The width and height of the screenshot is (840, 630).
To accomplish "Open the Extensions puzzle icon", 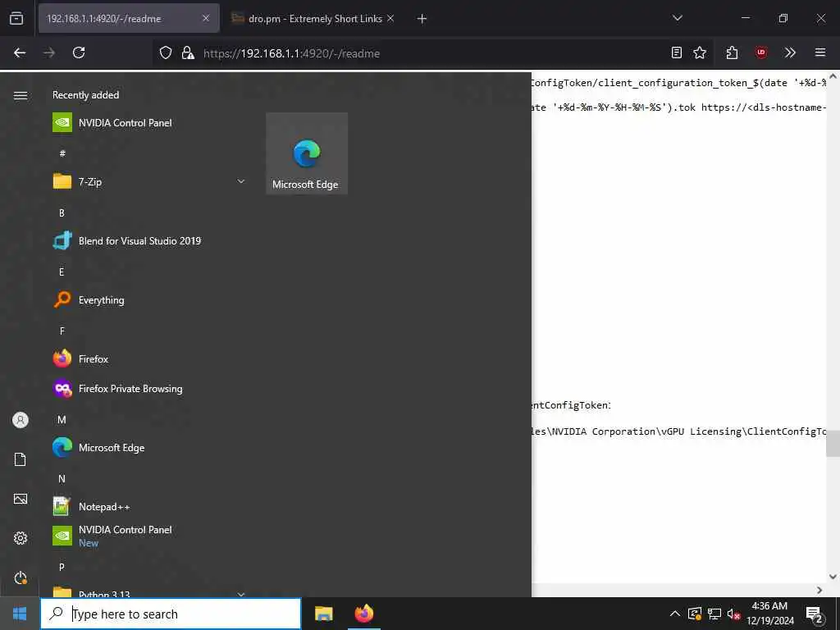I will [732, 52].
